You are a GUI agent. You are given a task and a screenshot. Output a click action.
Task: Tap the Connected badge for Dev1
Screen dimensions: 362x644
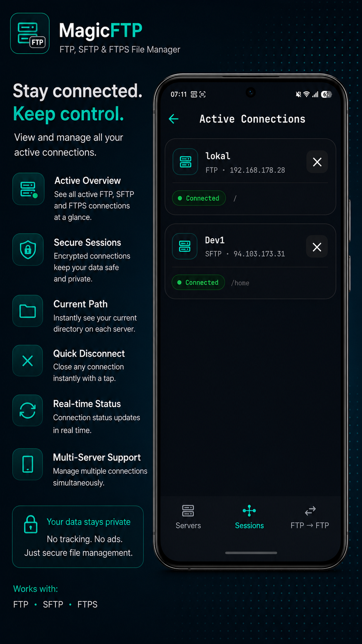198,282
